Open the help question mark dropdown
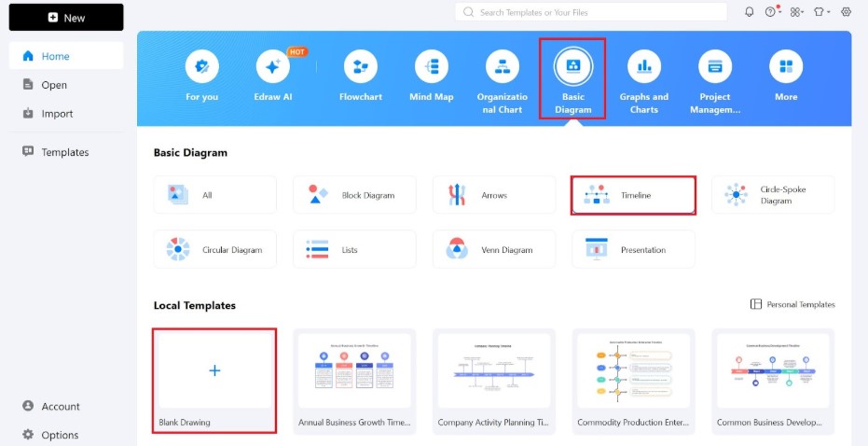Screen dimensions: 868x446 point(773,11)
